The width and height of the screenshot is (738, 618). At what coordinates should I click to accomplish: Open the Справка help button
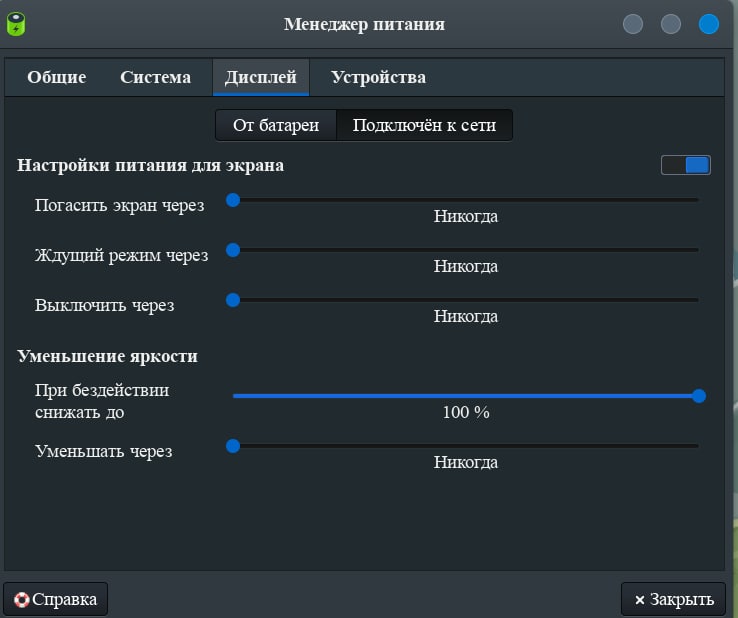[x=56, y=600]
